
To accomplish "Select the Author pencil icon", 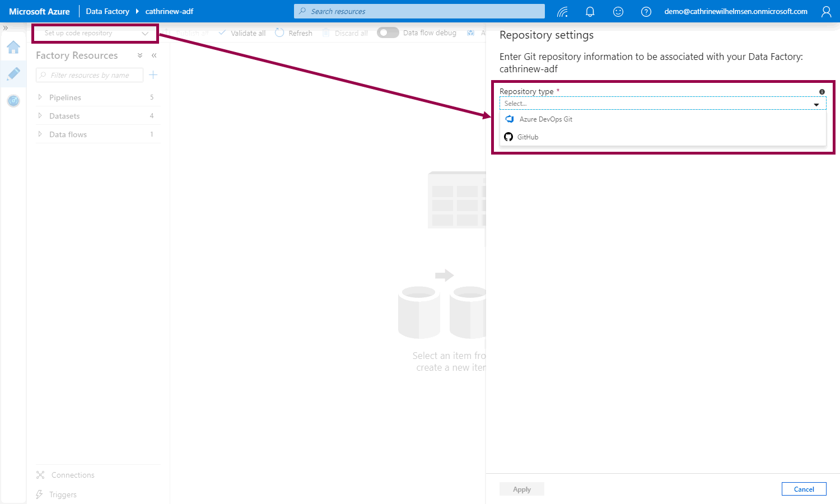I will [x=13, y=74].
